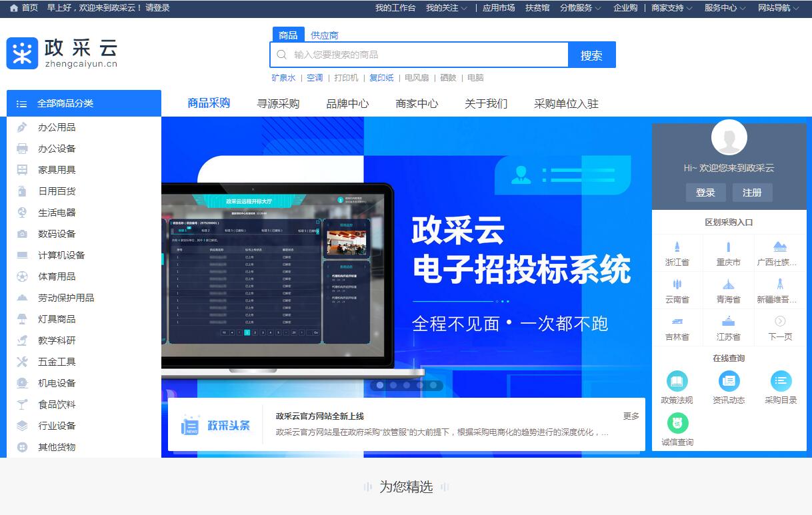
Task: Select 浙江省 region icon
Action: [677, 247]
